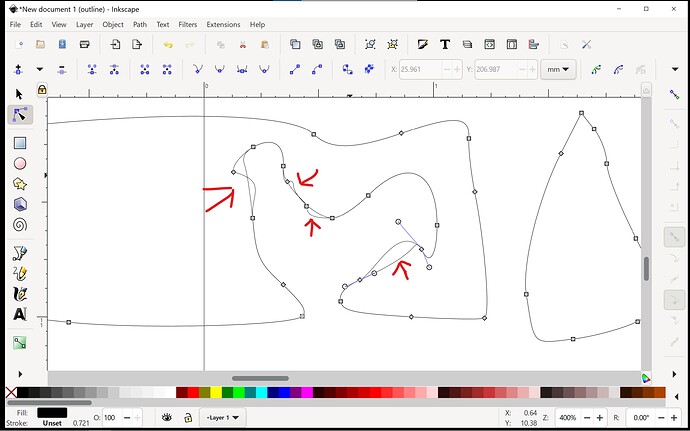Select the Pencil freehand tool
Screen dimensions: 690x431
click(20, 273)
